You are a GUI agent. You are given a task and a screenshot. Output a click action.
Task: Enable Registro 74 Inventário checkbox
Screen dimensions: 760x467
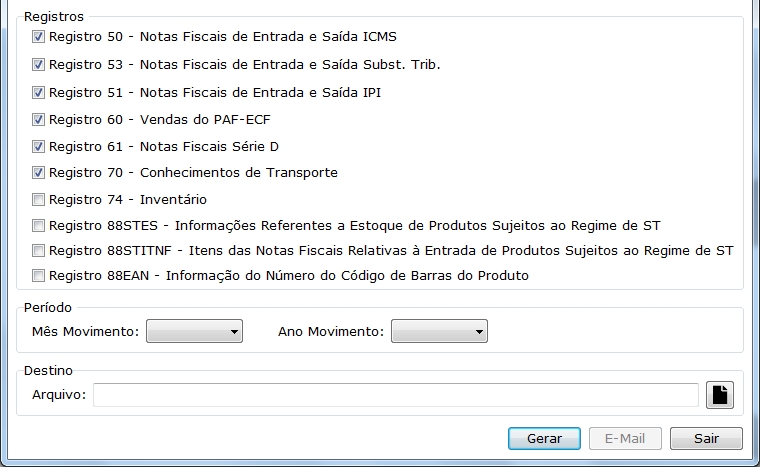coord(39,200)
